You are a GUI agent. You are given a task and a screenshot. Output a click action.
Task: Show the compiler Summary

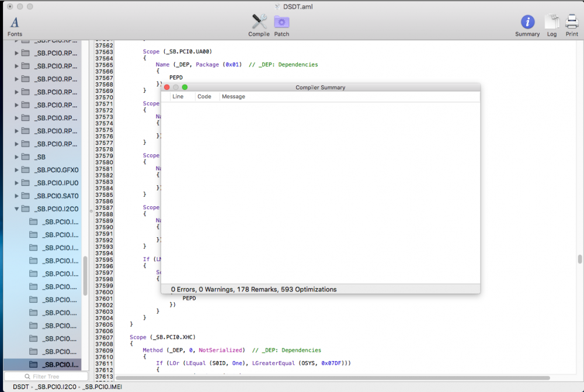point(527,26)
